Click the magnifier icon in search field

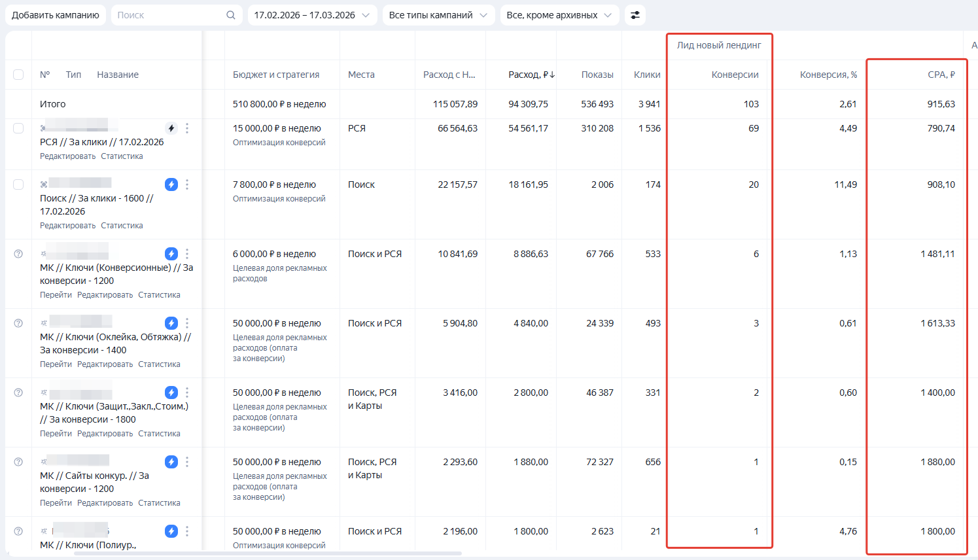coord(230,15)
